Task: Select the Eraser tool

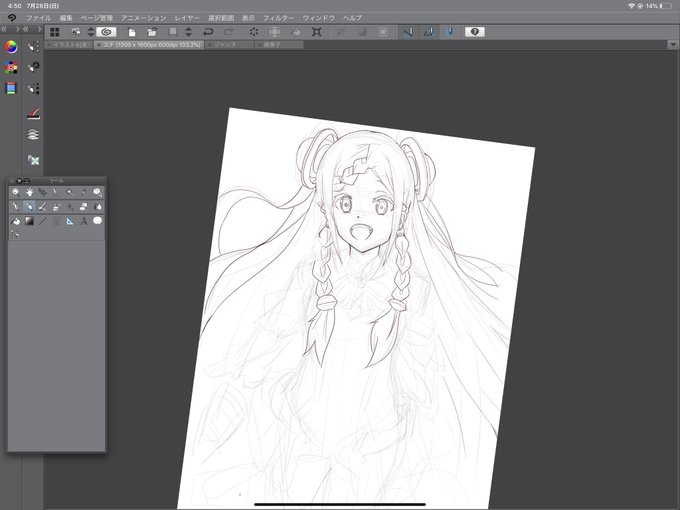Action: [83, 206]
